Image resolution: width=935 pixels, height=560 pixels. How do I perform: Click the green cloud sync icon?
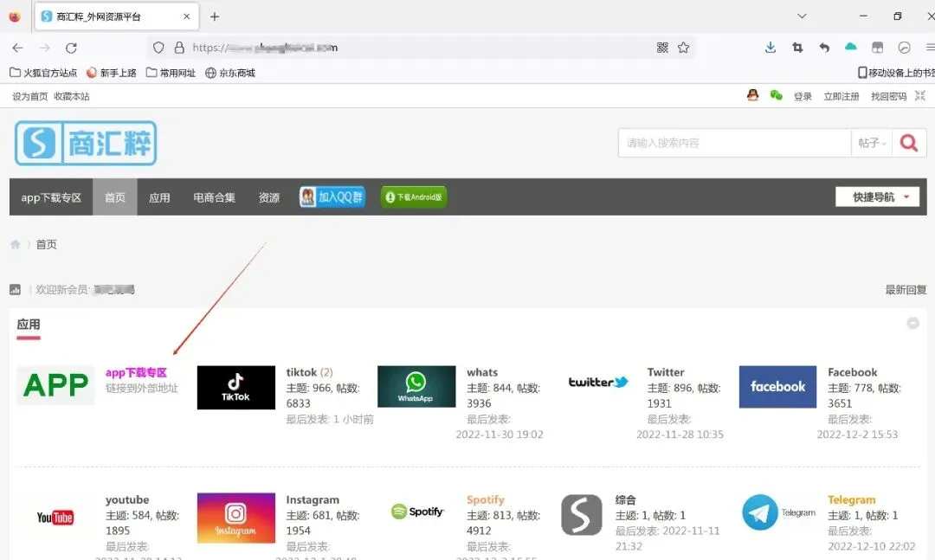851,47
